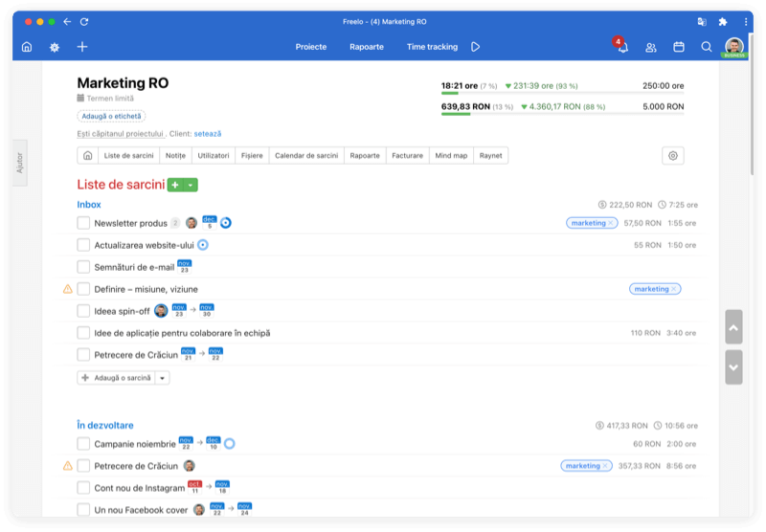Tick the Campanie noiembrie checkbox
The width and height of the screenshot is (766, 532).
coord(83,444)
